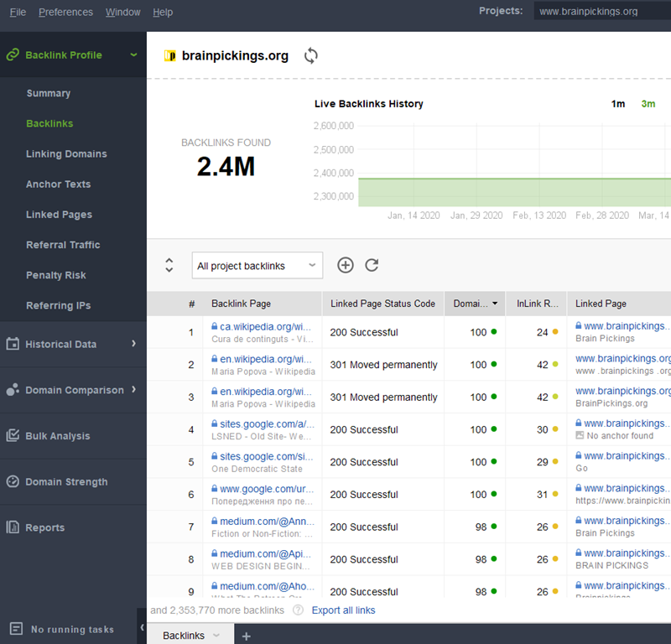Add a new workspace with the plus icon
Screen dimensions: 671x644
pos(246,635)
